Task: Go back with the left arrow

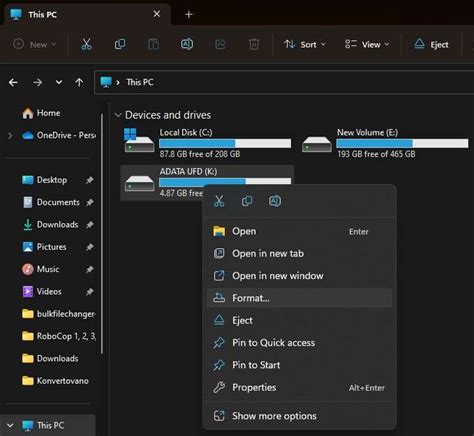Action: (13, 82)
